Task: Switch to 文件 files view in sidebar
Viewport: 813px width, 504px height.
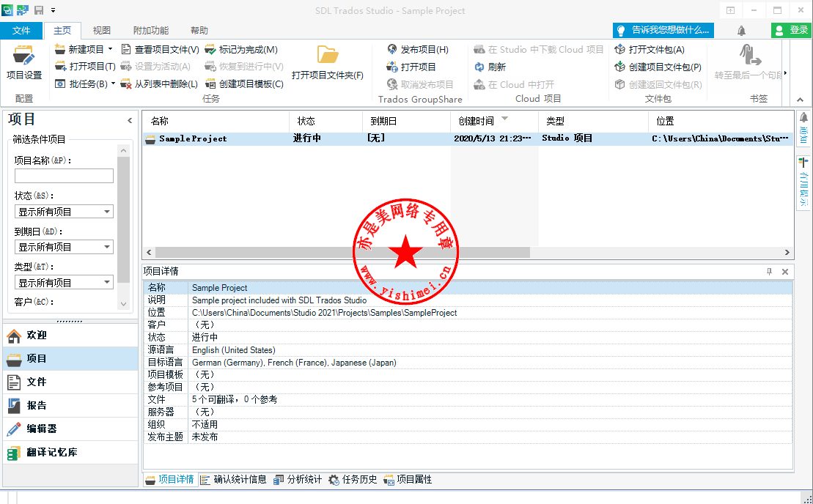Action: (x=70, y=382)
